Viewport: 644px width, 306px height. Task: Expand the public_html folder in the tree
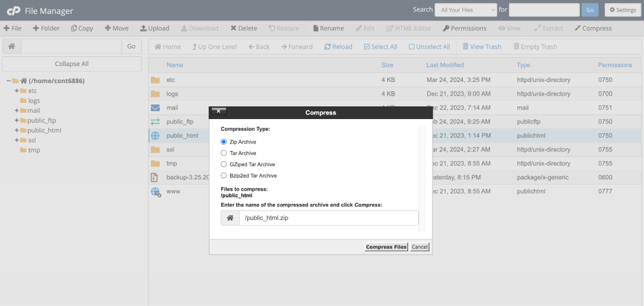[16, 130]
